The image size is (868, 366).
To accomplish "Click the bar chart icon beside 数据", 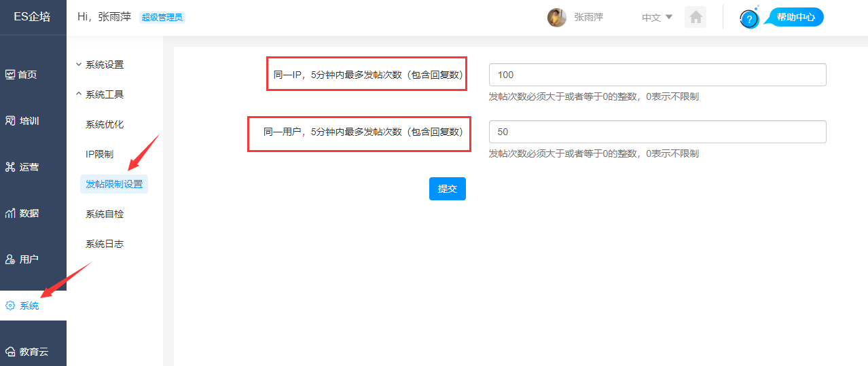I will (x=10, y=213).
